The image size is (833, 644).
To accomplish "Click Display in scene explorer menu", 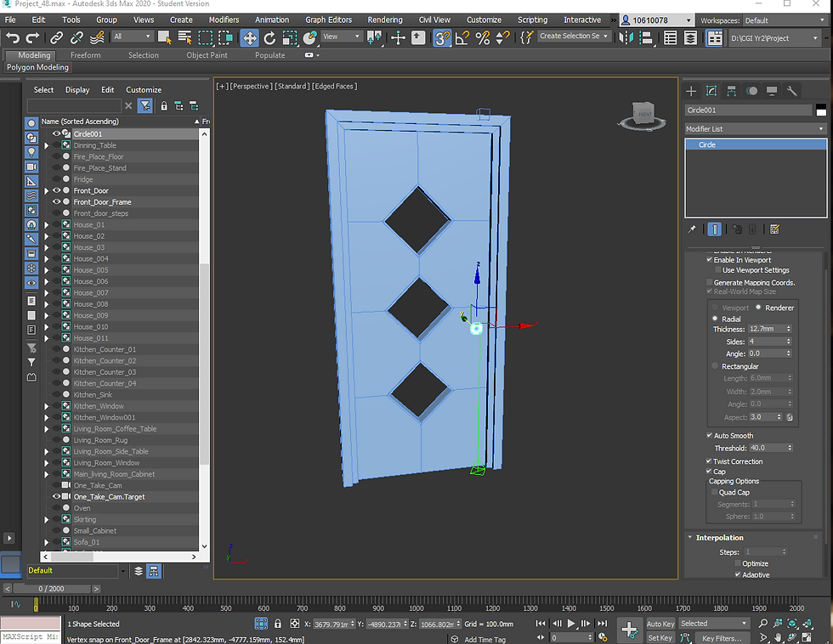I will [77, 90].
